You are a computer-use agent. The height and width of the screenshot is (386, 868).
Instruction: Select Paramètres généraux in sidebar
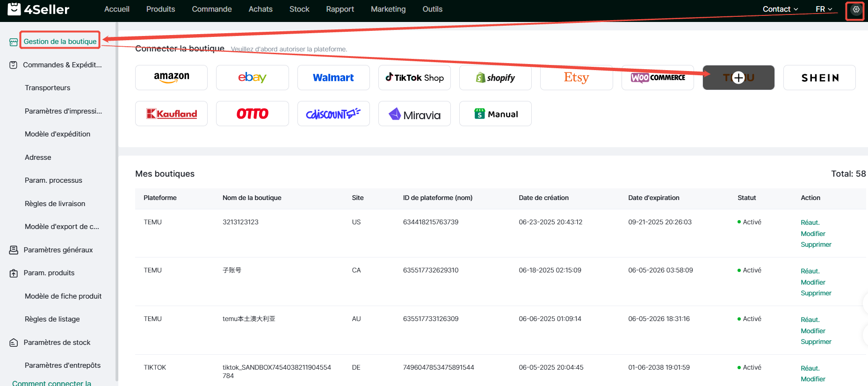click(58, 250)
